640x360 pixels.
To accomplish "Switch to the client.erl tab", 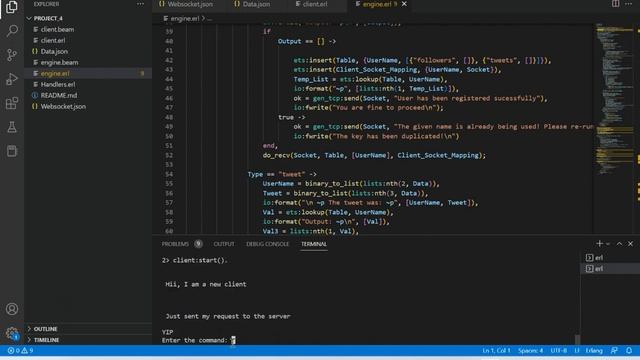I will coord(311,4).
